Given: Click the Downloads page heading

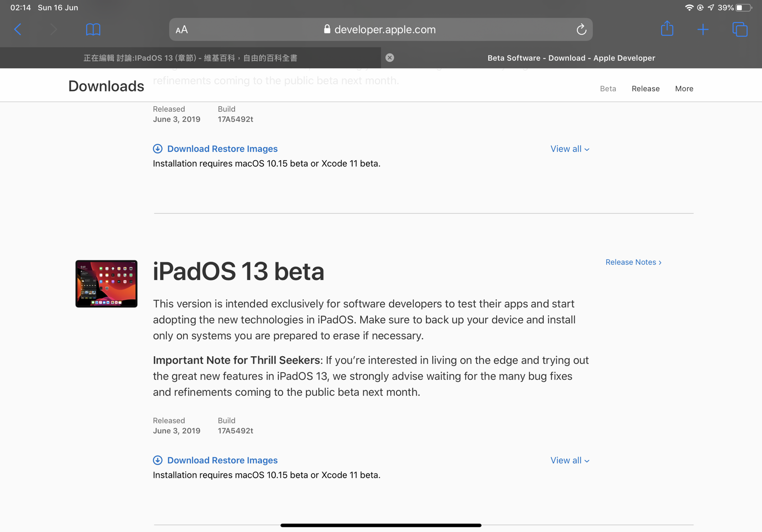Looking at the screenshot, I should 106,86.
